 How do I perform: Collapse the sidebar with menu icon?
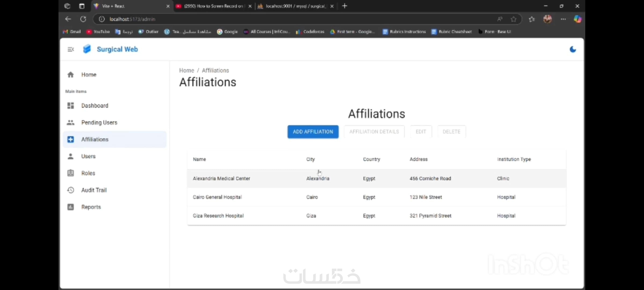(x=71, y=49)
